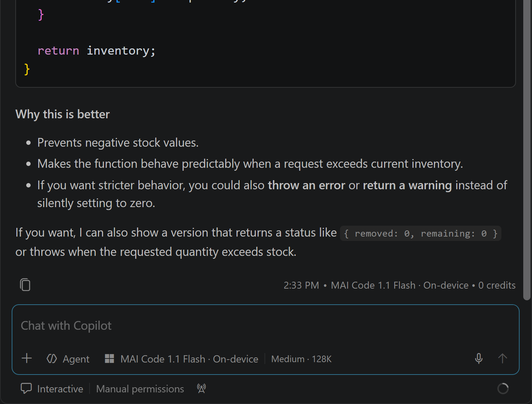Send the message with the up arrow
532x404 pixels.
pos(502,359)
